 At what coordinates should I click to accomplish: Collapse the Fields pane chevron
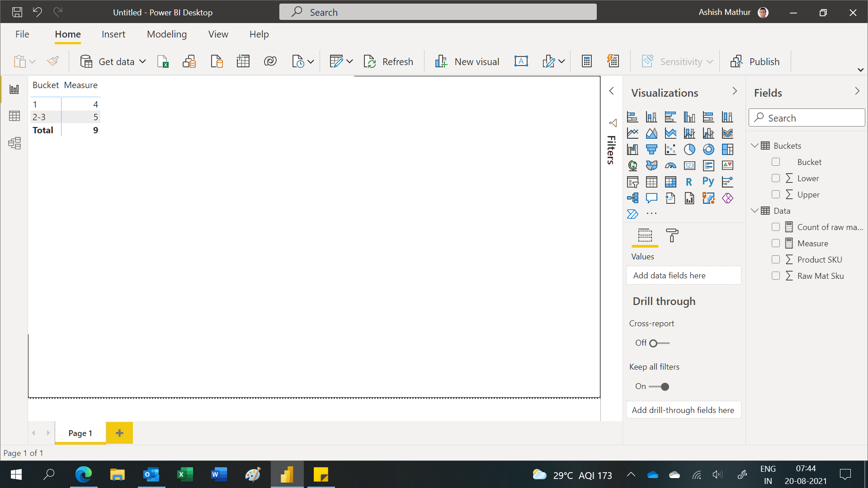tap(857, 91)
